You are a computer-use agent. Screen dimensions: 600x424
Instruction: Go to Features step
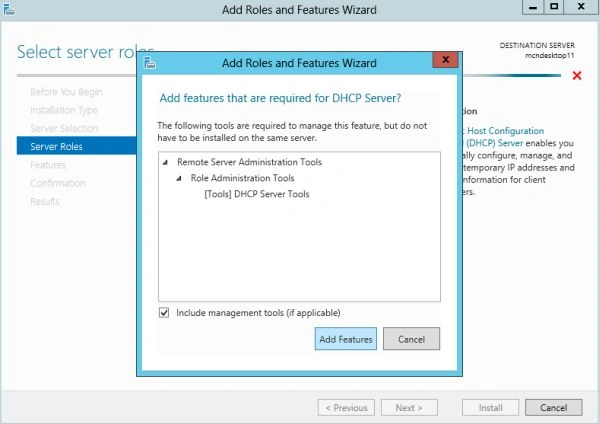pos(48,165)
